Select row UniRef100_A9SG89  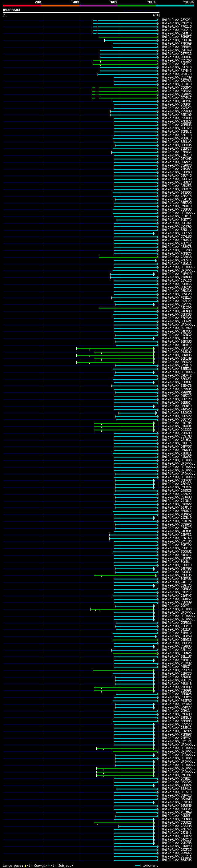point(176,111)
